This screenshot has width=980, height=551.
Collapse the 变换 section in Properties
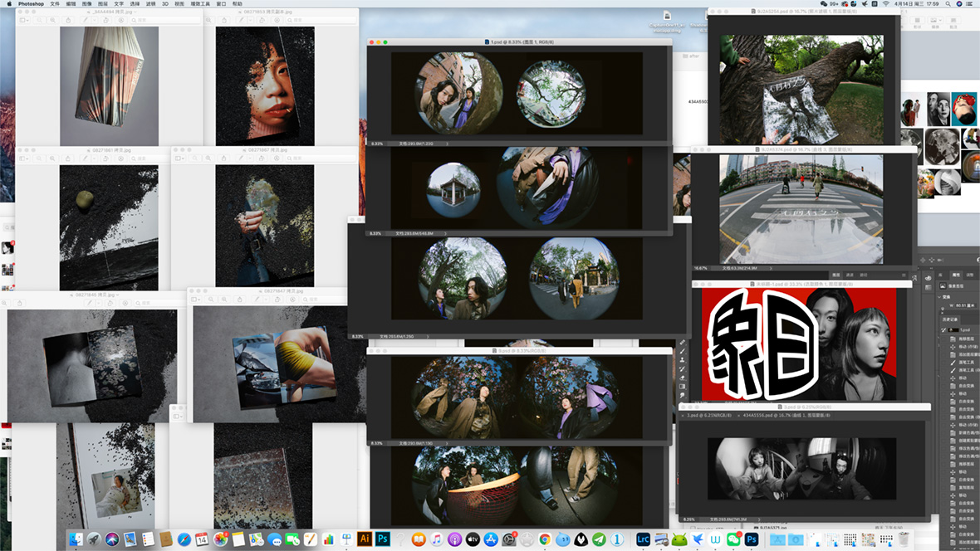pyautogui.click(x=940, y=296)
